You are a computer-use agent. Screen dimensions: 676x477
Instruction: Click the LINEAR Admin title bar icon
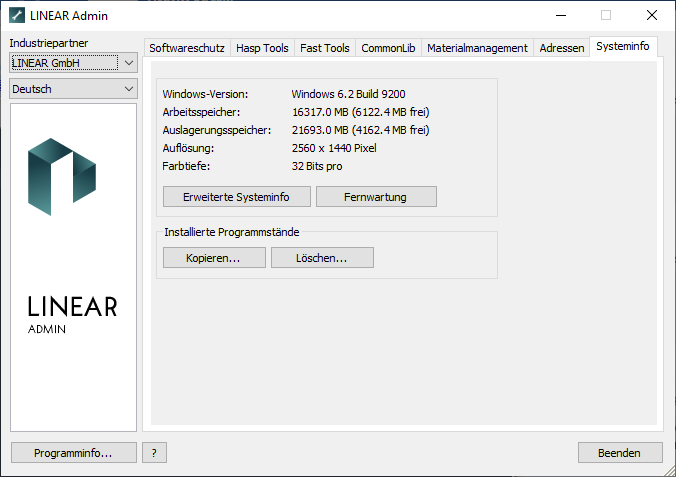(17, 16)
